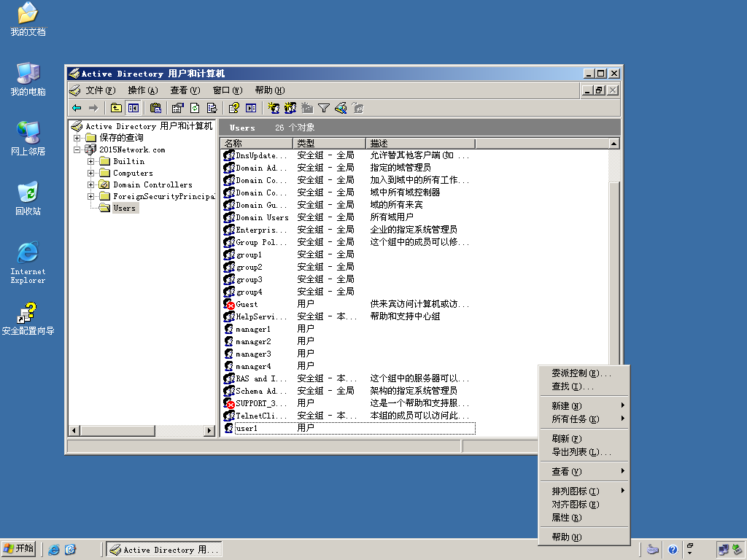Viewport: 747px width, 560px height.
Task: Choose 属性(R) from context menu
Action: tap(584, 518)
